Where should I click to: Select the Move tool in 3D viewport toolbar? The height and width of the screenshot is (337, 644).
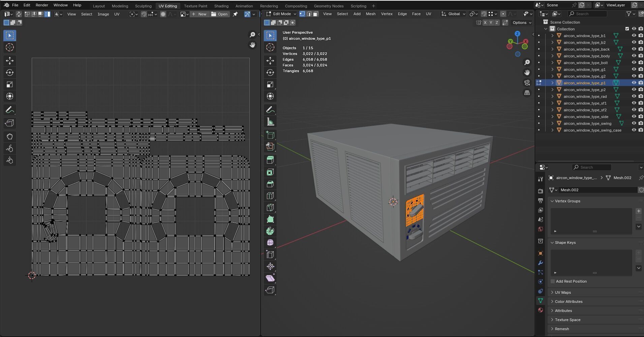click(x=270, y=61)
